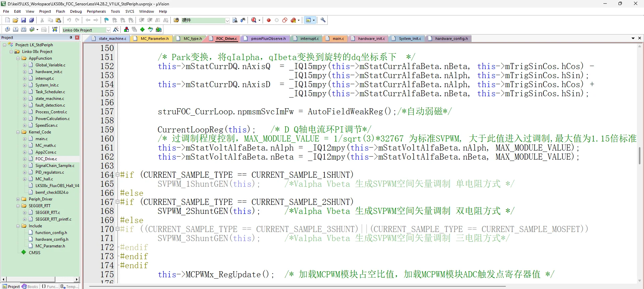Click the Open file icon

(x=15, y=20)
